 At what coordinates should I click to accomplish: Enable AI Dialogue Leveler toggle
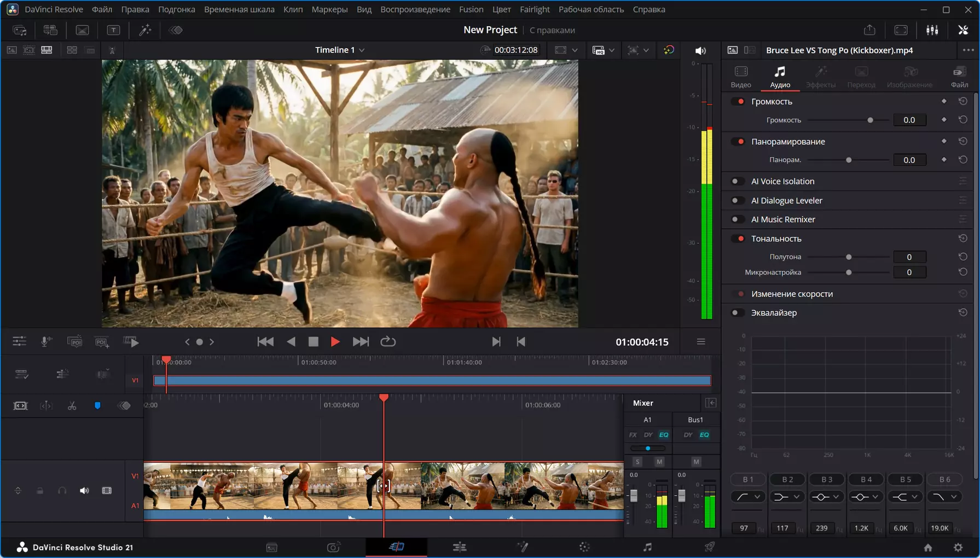[737, 201]
